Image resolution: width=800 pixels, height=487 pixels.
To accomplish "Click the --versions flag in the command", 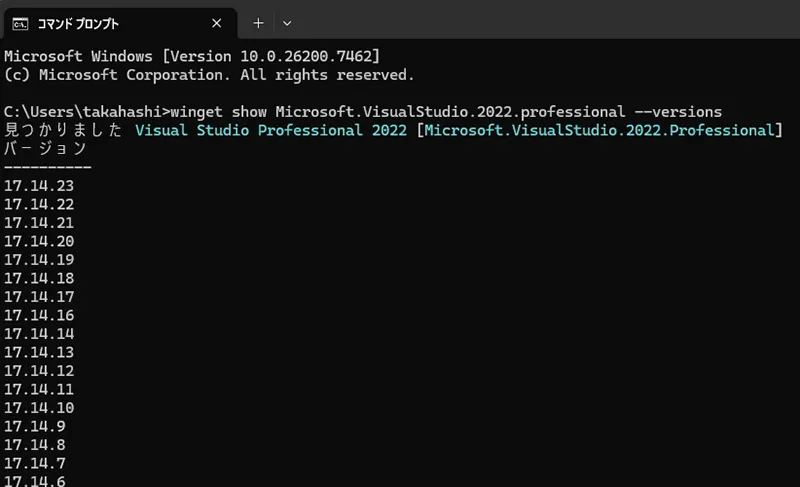I will tap(678, 111).
